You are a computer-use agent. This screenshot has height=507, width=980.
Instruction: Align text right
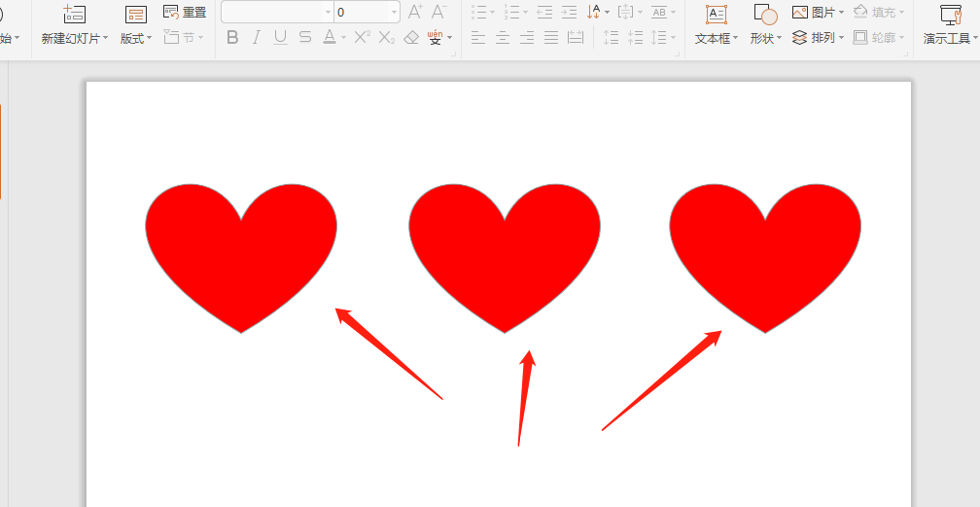click(x=527, y=38)
